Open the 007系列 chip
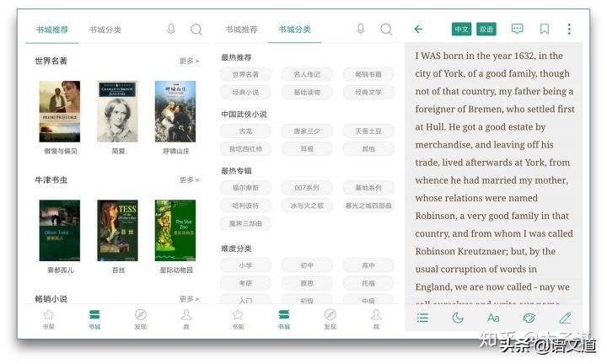 (307, 188)
